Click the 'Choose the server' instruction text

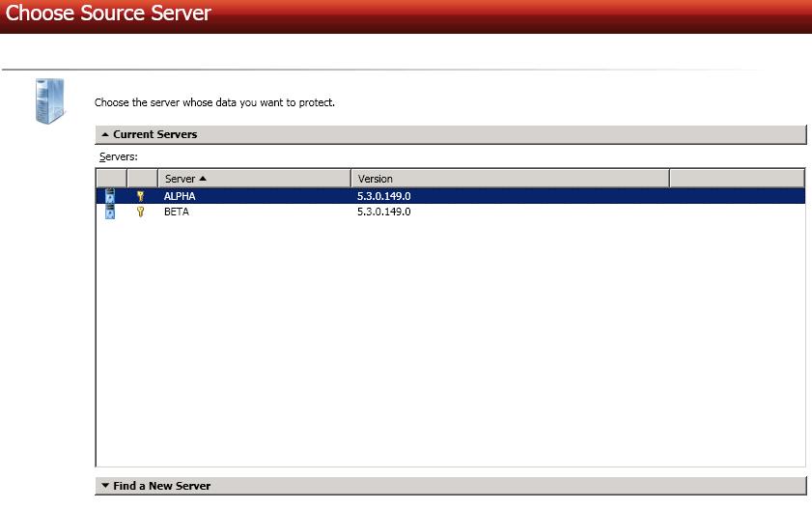[214, 102]
